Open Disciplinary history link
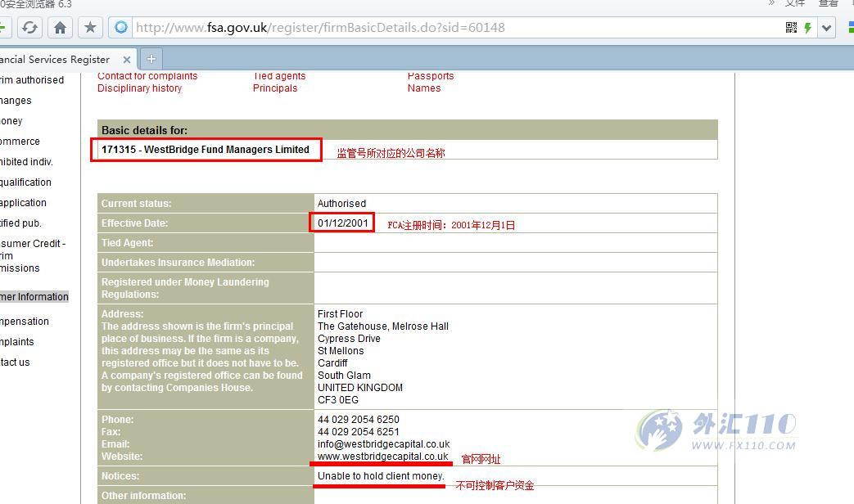854x504 pixels. point(139,88)
